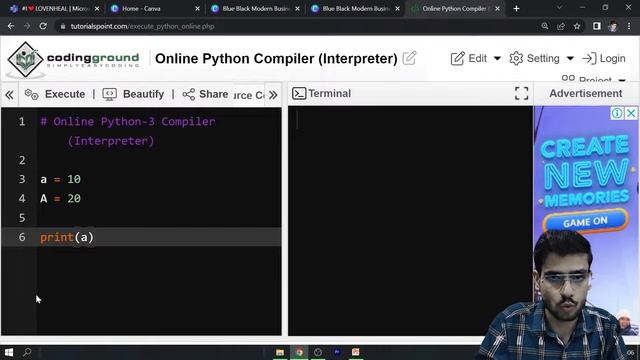Collapse editor toolbar with left double chevron

point(9,95)
